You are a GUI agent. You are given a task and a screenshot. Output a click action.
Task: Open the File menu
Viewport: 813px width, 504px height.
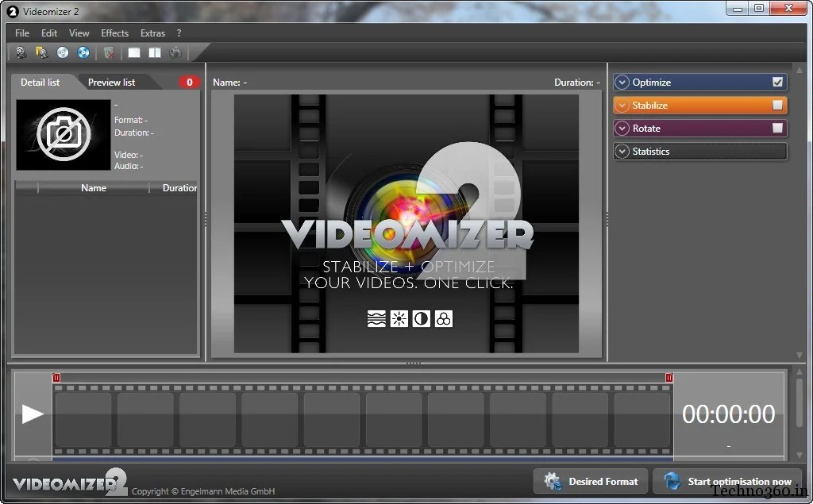pyautogui.click(x=22, y=33)
